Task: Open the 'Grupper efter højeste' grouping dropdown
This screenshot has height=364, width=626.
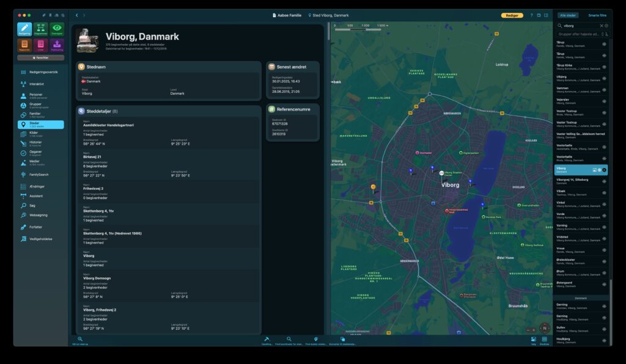Action: pyautogui.click(x=578, y=34)
